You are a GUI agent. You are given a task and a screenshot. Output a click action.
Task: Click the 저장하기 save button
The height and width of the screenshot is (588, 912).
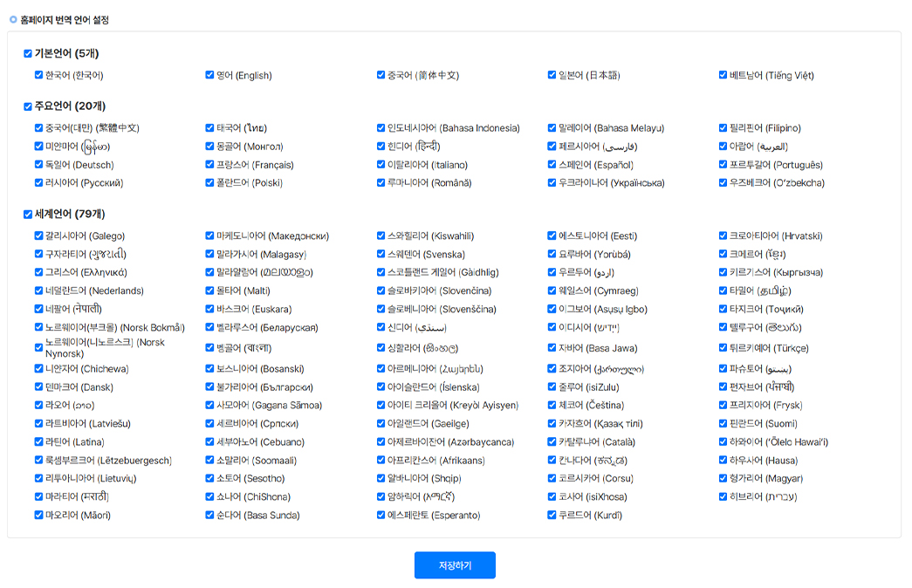(455, 565)
